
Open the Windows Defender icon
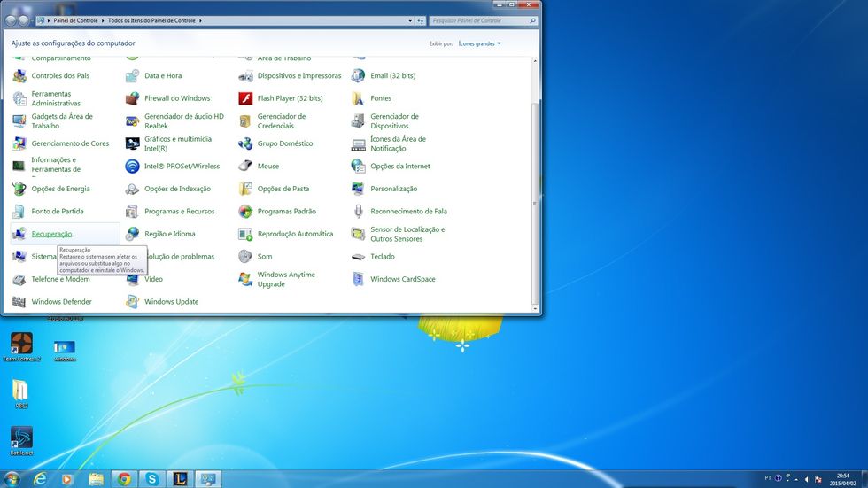point(19,302)
